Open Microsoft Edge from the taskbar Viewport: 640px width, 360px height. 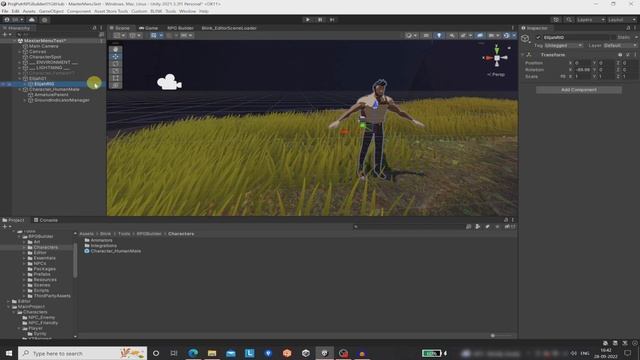[193, 353]
